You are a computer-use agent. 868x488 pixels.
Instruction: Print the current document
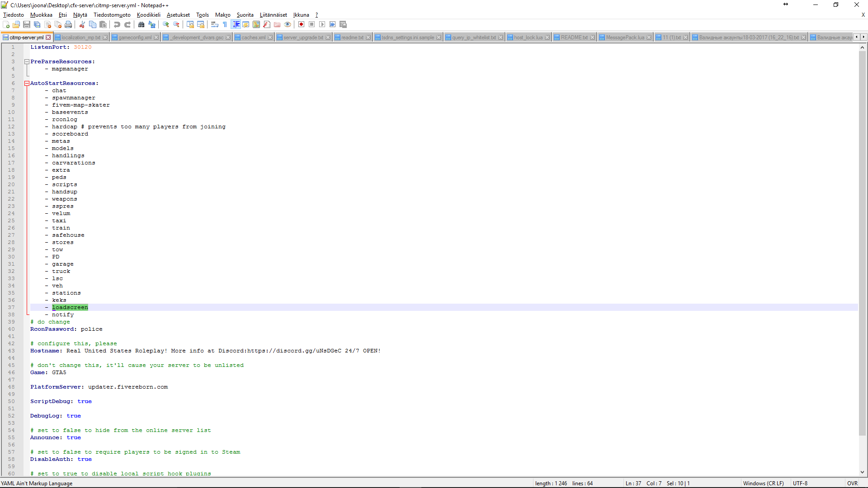point(69,24)
